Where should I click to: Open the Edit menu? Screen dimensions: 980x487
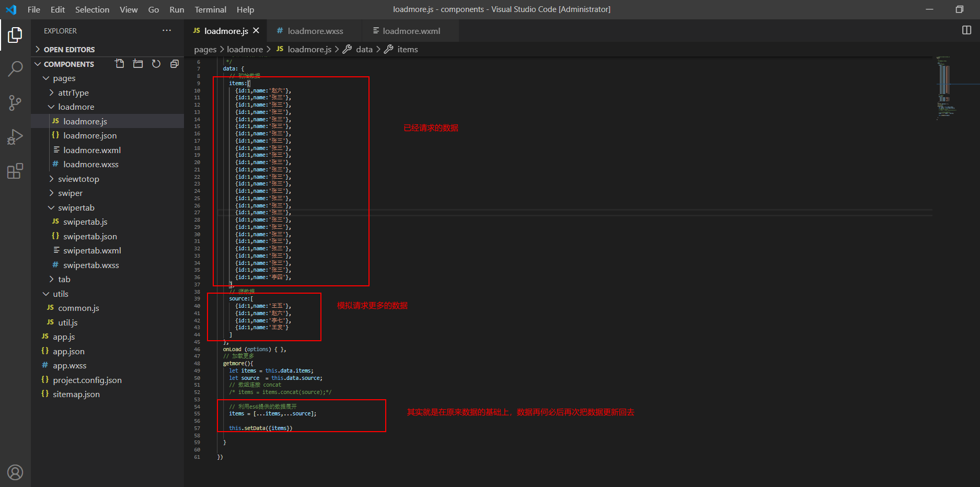(x=57, y=9)
